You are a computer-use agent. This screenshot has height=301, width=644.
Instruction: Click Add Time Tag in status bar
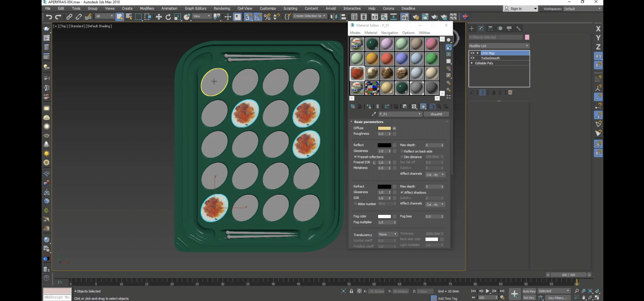[x=448, y=299]
